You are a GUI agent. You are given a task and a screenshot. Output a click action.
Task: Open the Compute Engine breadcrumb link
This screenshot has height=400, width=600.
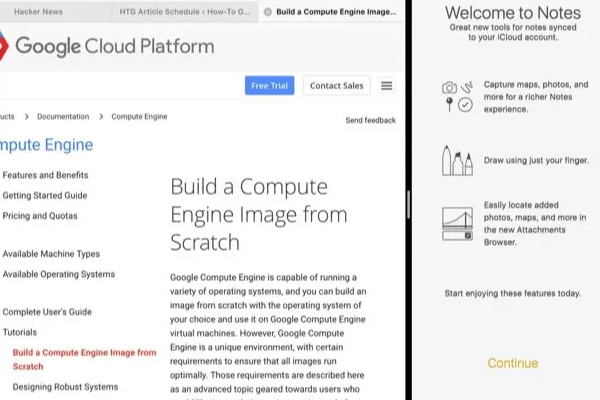[139, 116]
